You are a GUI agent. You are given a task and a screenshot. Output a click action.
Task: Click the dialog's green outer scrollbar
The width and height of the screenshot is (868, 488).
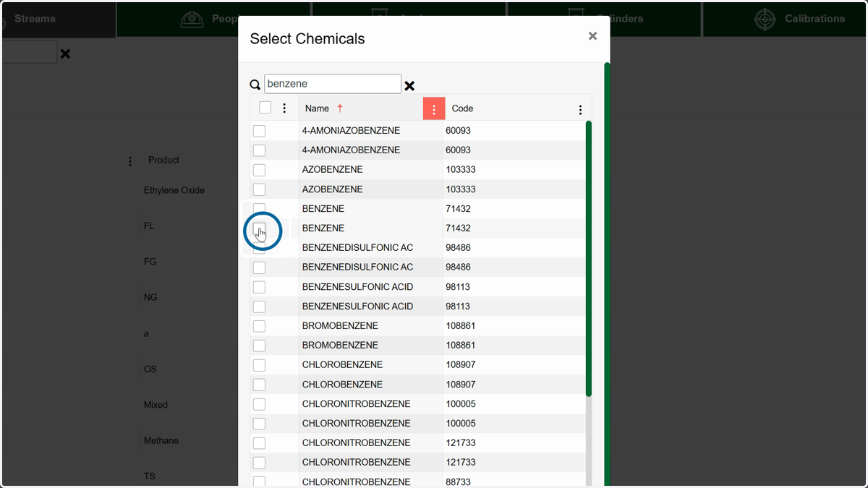(x=607, y=275)
